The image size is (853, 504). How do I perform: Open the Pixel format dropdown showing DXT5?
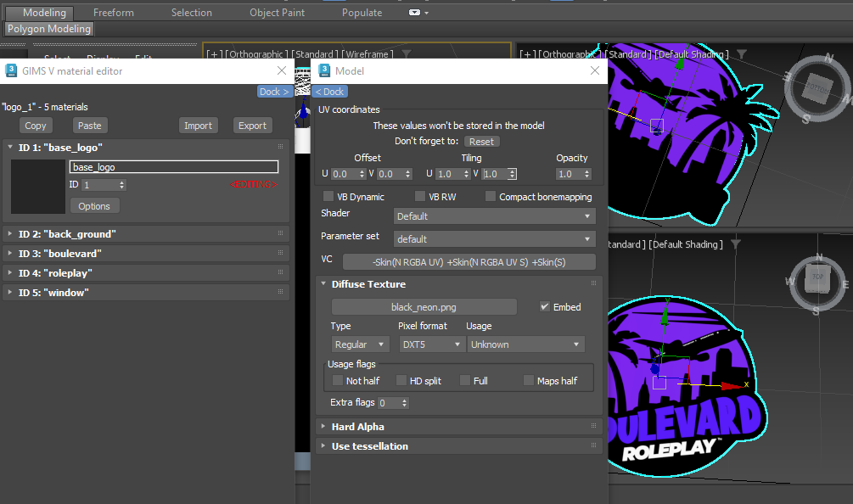431,344
